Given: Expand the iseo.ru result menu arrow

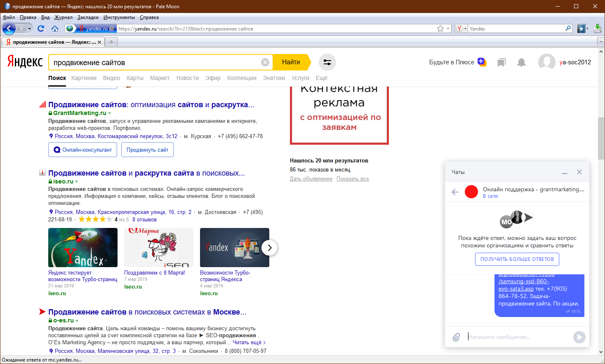Looking at the screenshot, I should (x=76, y=181).
